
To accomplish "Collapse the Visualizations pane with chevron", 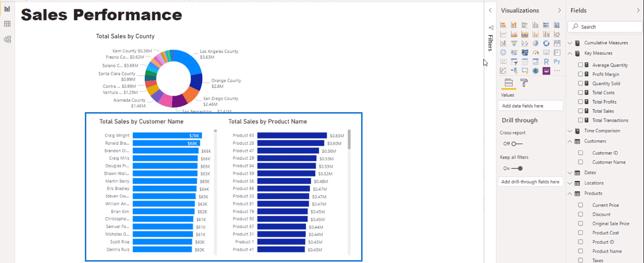I will (560, 10).
